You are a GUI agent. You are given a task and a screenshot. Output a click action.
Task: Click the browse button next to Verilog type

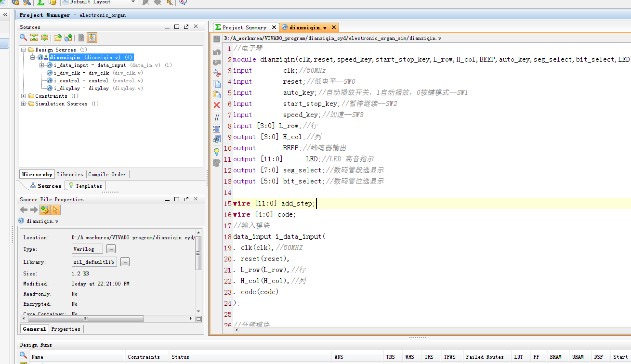(111, 249)
